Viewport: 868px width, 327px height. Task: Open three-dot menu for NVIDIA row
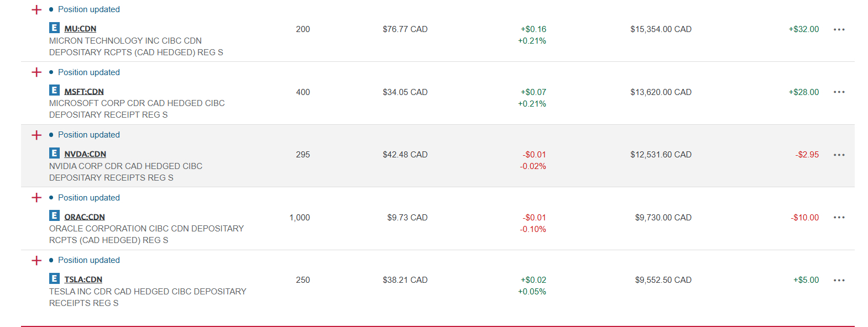(x=839, y=155)
